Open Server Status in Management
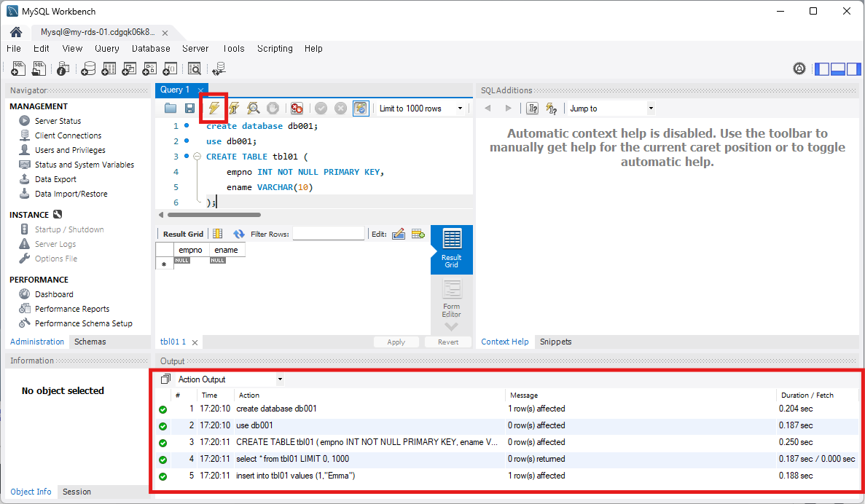Image resolution: width=865 pixels, height=504 pixels. tap(58, 121)
